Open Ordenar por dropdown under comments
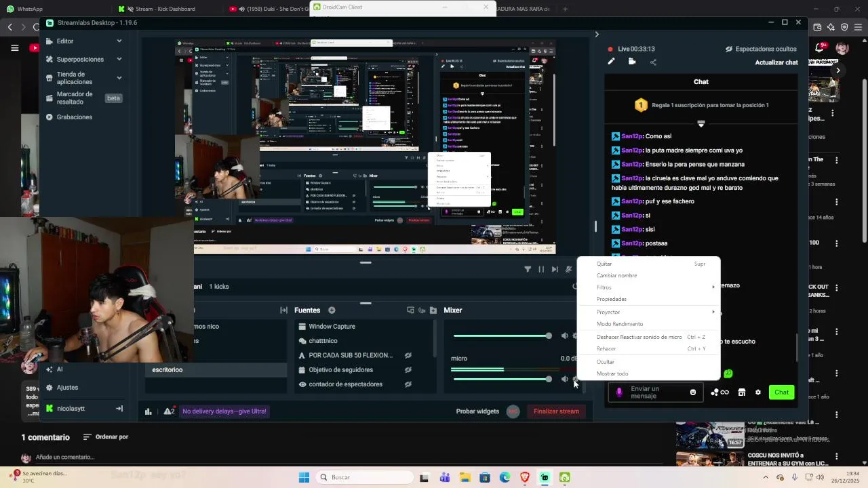The height and width of the screenshot is (488, 868). point(106,437)
